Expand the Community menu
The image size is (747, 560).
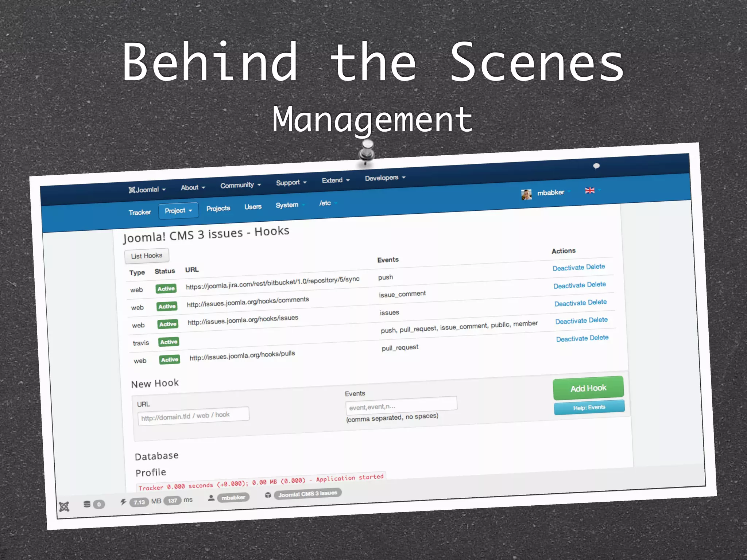(x=240, y=185)
